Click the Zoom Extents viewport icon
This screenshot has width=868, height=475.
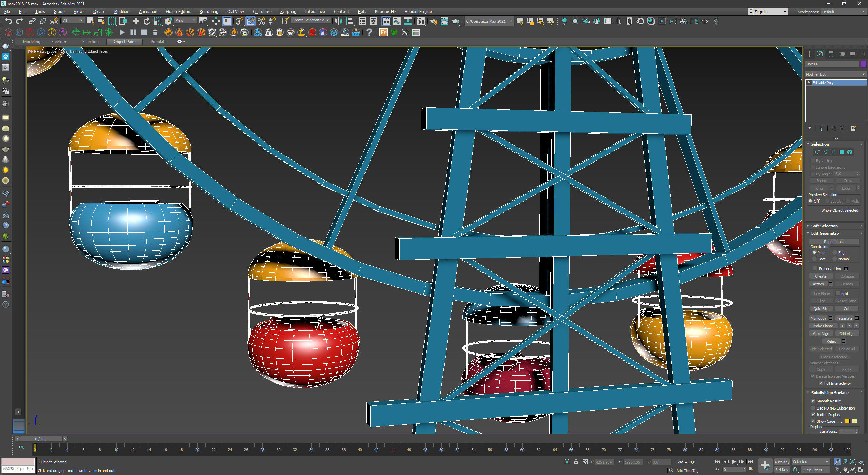coord(853,462)
